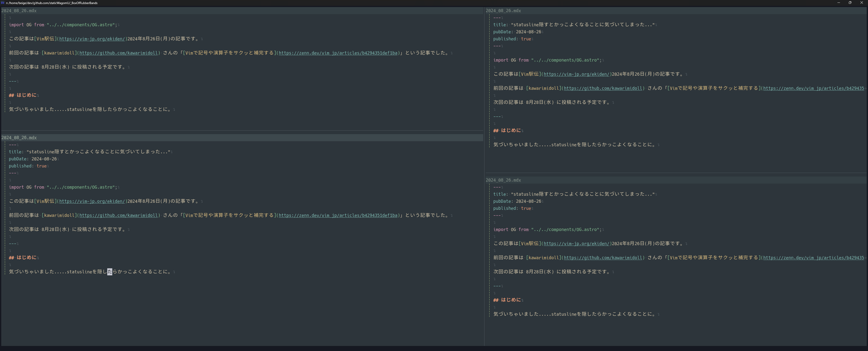Select the top-right pane's 2024_08_26.mdx filename bar
The width and height of the screenshot is (868, 351).
pos(503,11)
